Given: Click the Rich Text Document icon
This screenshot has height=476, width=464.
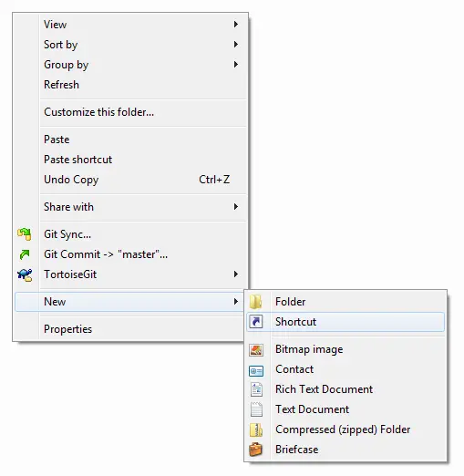Looking at the screenshot, I should pyautogui.click(x=256, y=389).
